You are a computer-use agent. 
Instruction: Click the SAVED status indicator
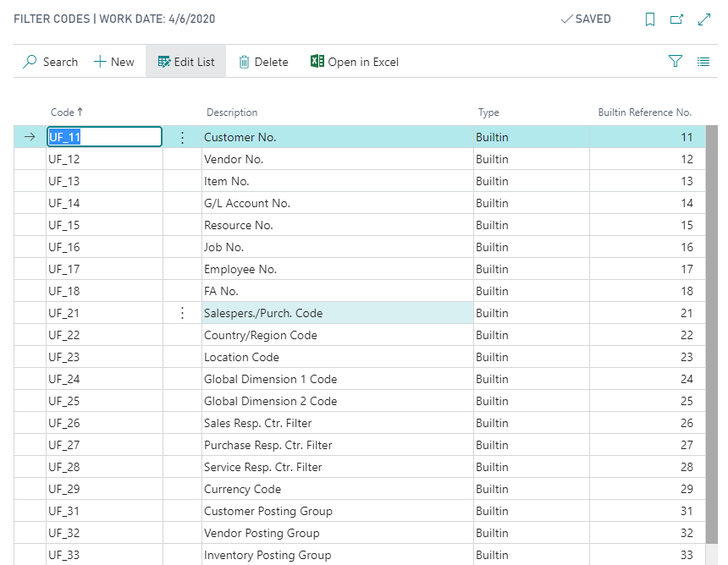click(x=586, y=19)
